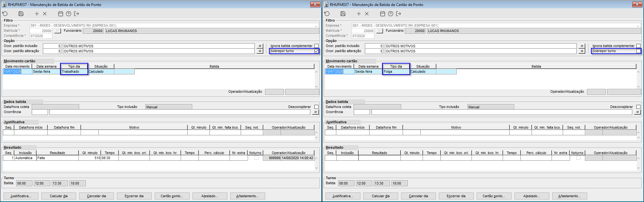This screenshot has width=644, height=202.
Task: Click Cancelar dia button in right window
Action: [419, 196]
